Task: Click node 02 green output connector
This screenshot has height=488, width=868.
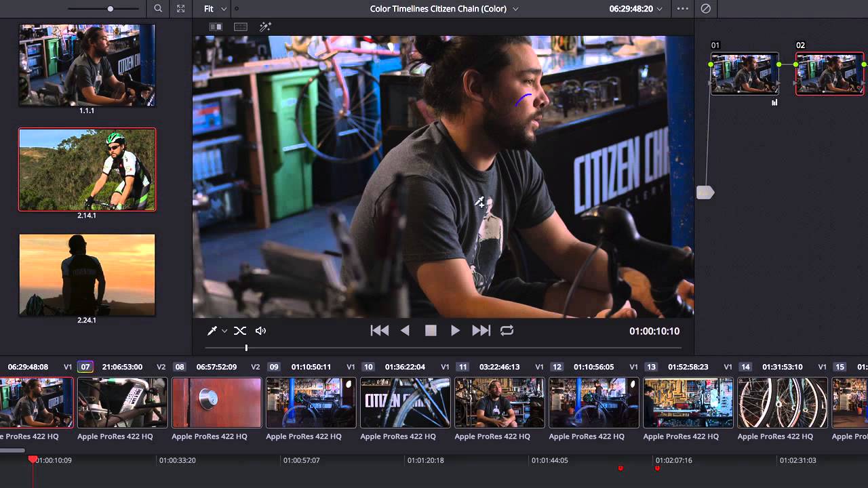Action: click(x=865, y=64)
